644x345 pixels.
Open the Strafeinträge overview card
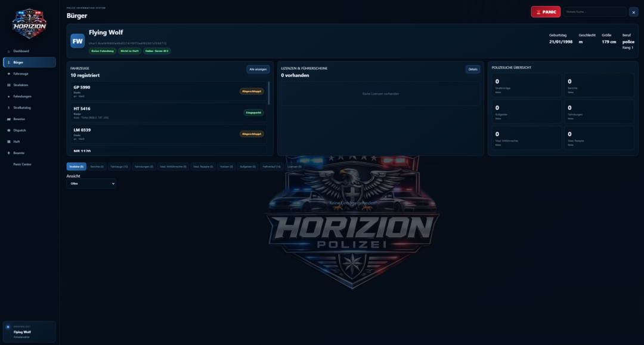click(x=527, y=85)
